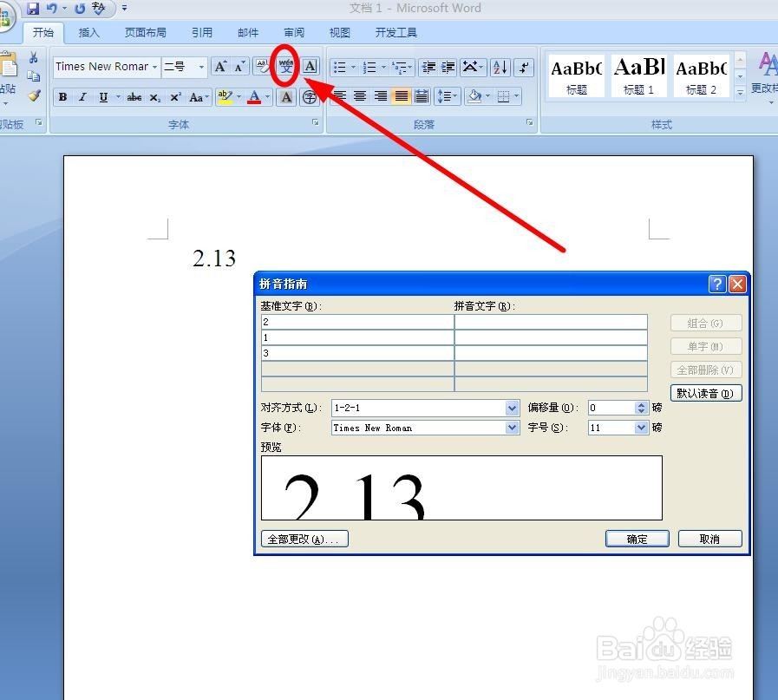The image size is (778, 700).
Task: Click the pinyin text field for character 2
Action: tap(551, 322)
